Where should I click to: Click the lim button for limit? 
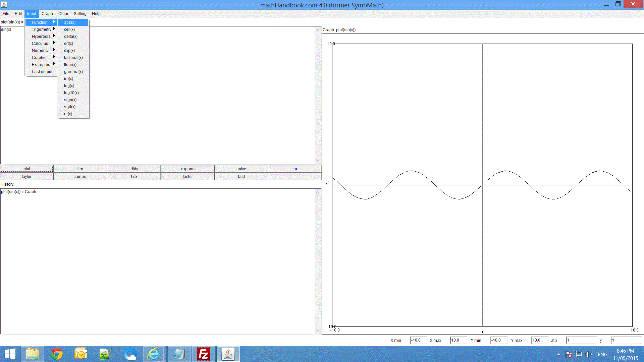click(80, 168)
